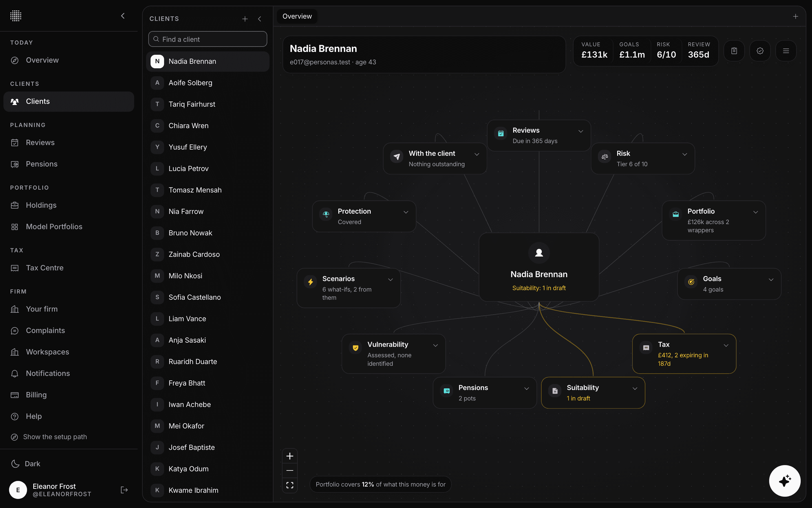This screenshot has width=812, height=508.
Task: Zoom in on the client map
Action: click(290, 456)
